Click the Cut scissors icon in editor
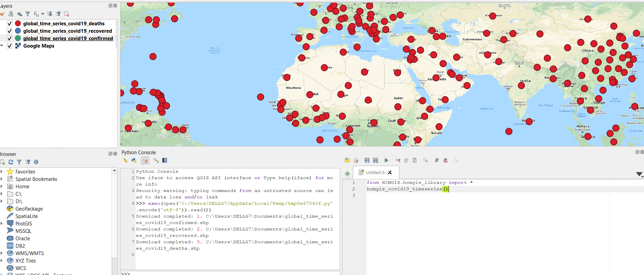This screenshot has height=275, width=644. point(398,161)
